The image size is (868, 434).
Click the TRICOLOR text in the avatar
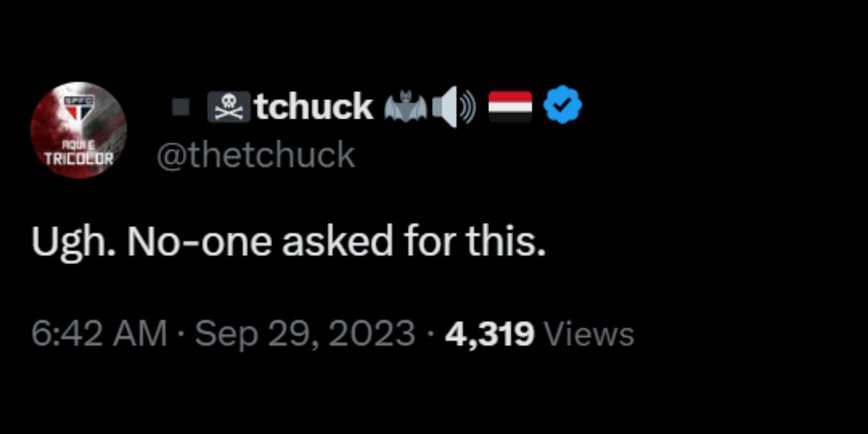coord(79,158)
